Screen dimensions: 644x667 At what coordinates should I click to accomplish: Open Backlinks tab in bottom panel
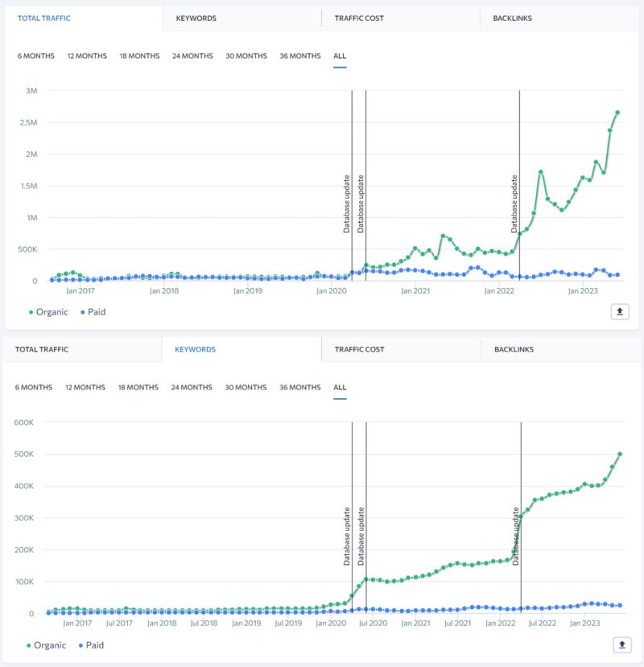514,350
